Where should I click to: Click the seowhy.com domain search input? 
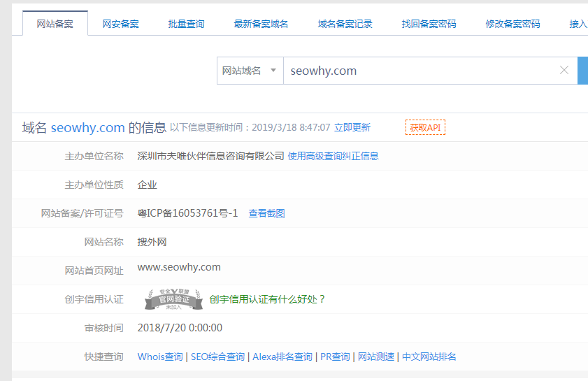click(x=420, y=71)
